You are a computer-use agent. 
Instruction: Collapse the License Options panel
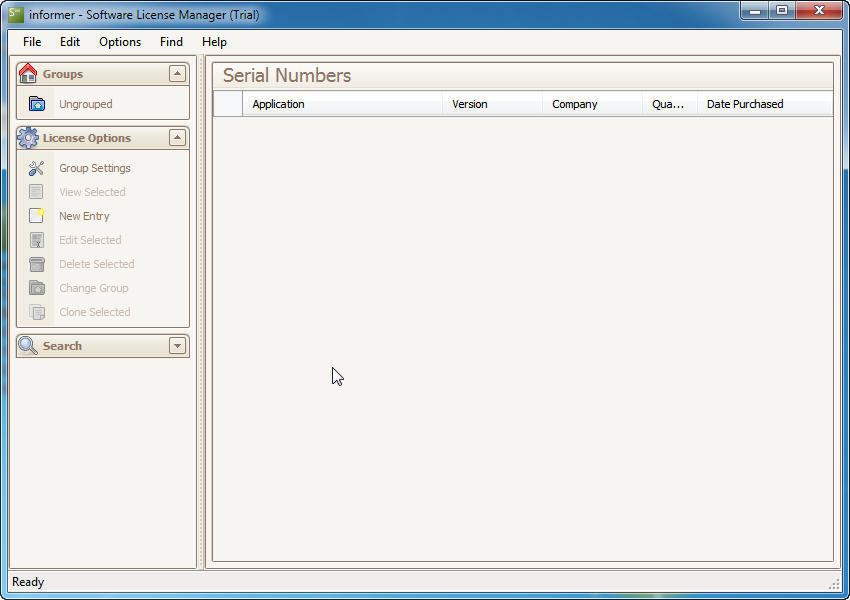click(177, 138)
